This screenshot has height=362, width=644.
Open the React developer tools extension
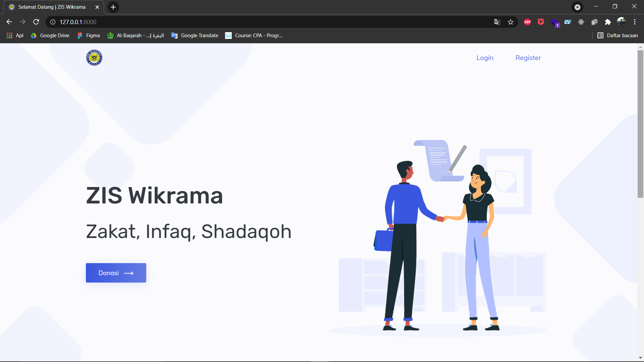(581, 22)
